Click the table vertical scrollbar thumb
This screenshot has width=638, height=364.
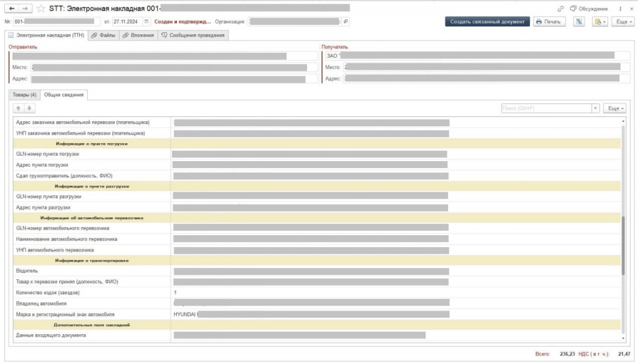coord(623,245)
